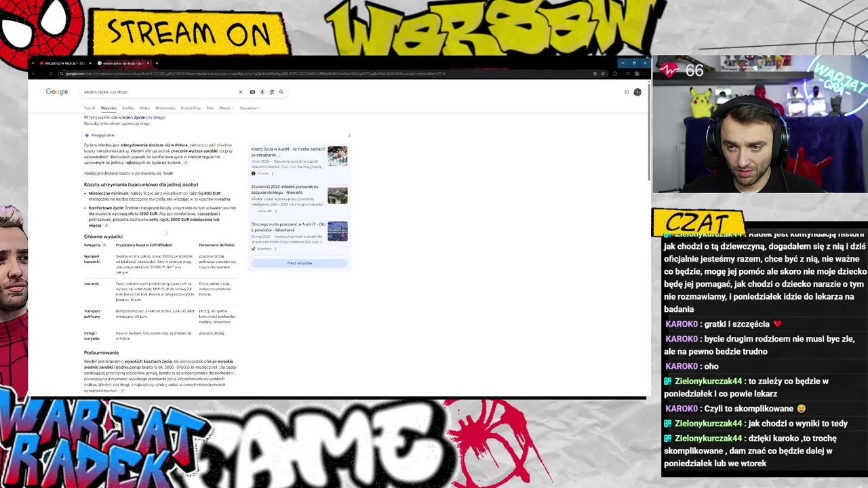The height and width of the screenshot is (488, 868).
Task: Click corrected query link 'wieden życie czy drogo'
Action: [x=142, y=117]
